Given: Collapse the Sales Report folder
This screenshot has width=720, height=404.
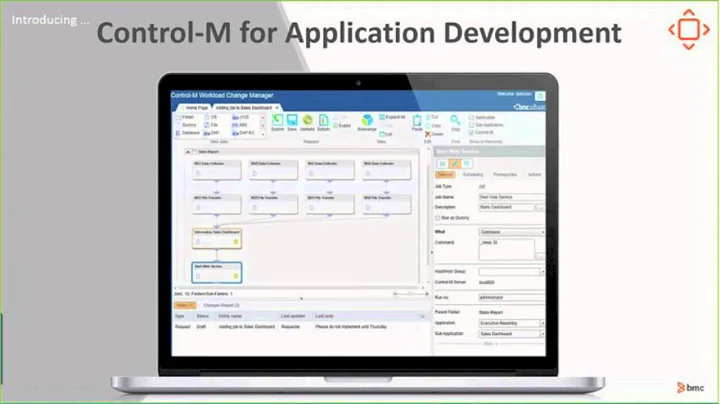Looking at the screenshot, I should point(187,152).
